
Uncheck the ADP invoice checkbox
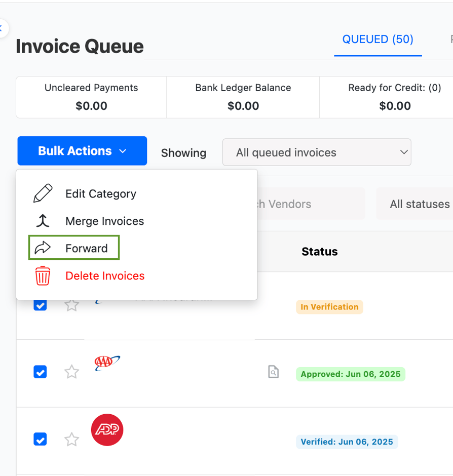pyautogui.click(x=40, y=440)
